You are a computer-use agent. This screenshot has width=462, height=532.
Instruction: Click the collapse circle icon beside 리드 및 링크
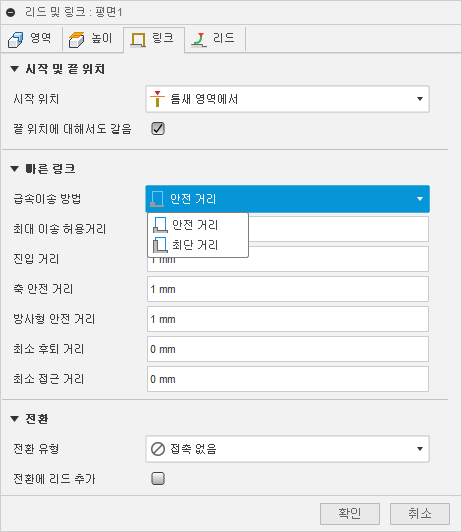pyautogui.click(x=11, y=13)
